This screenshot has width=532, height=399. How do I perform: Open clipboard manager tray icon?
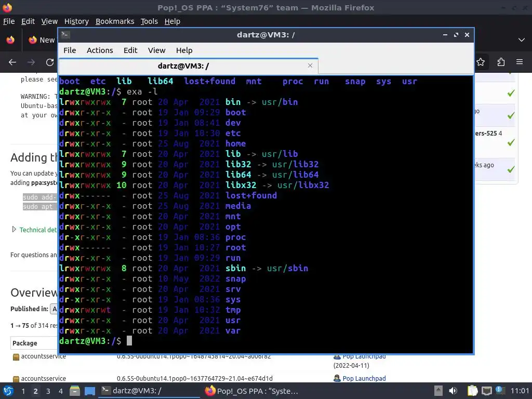[472, 391]
